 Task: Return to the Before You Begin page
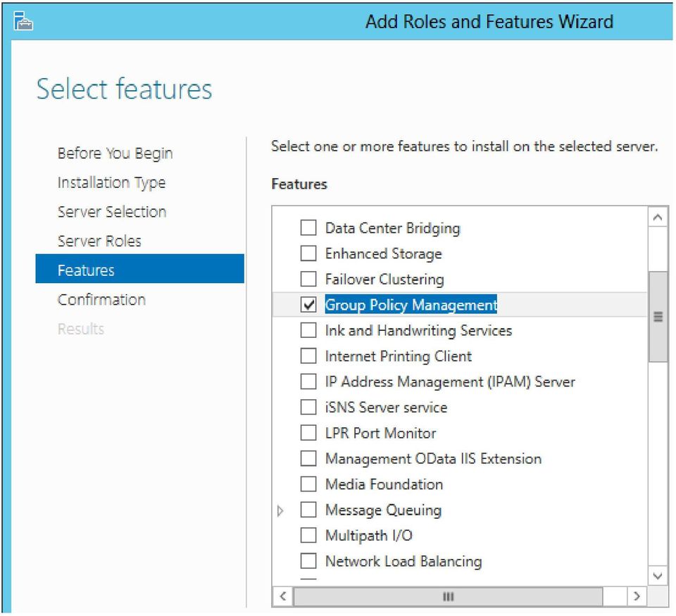pos(115,153)
